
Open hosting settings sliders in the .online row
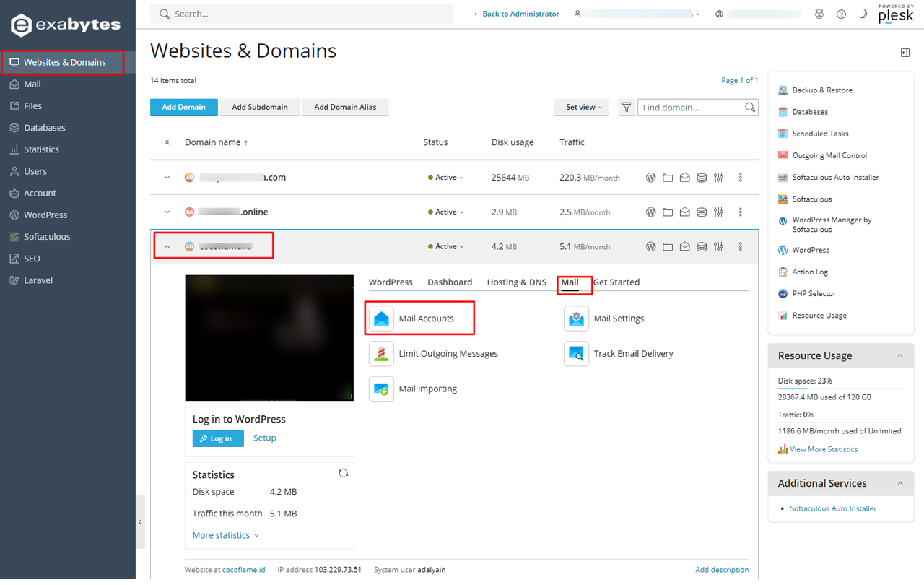tap(718, 212)
